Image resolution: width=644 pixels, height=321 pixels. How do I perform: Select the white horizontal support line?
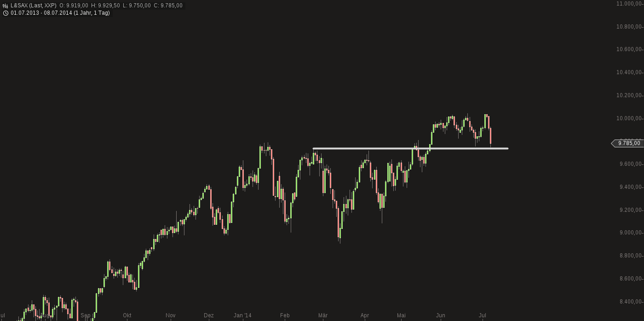[x=410, y=148]
